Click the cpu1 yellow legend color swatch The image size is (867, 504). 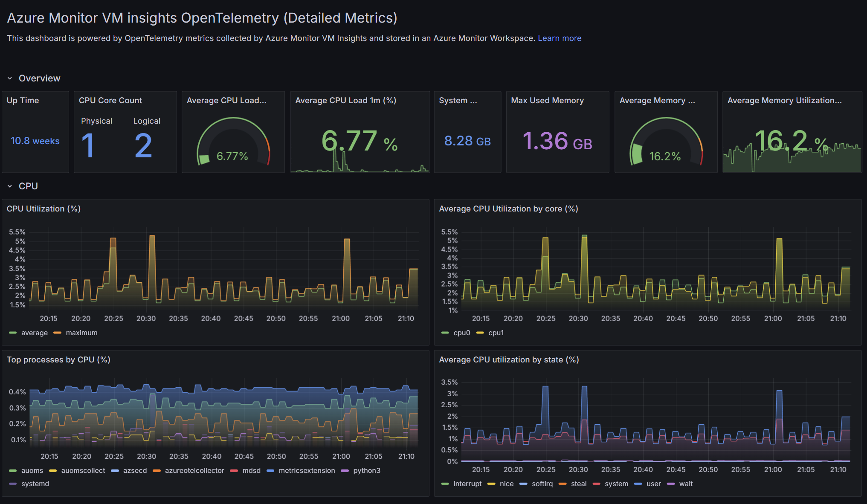tap(480, 333)
